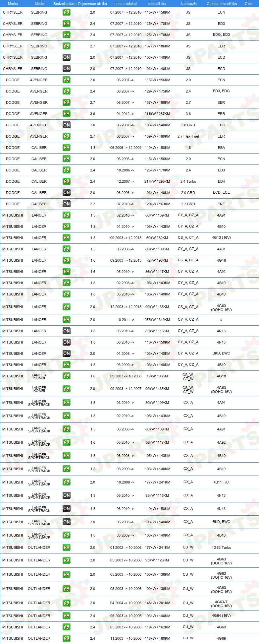259x644 pixels.
Task: Select the 211kW / 287KM power cell
Action: pyautogui.click(x=157, y=114)
